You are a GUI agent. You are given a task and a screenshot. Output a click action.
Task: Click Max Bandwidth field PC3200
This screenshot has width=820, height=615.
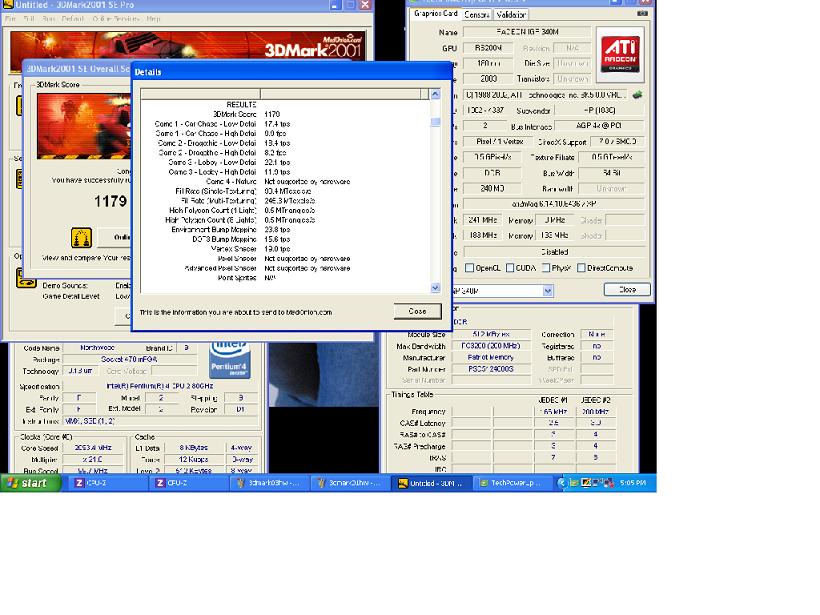coord(491,346)
